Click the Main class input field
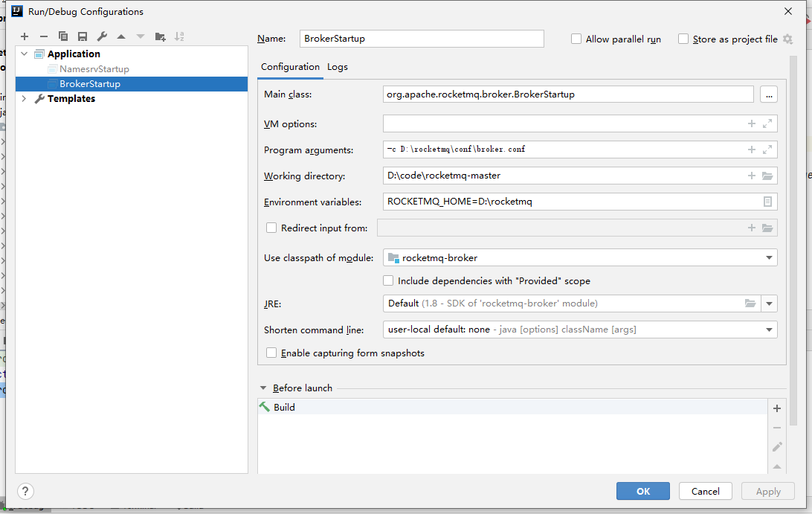Screen dimensions: 812x514 [568, 94]
